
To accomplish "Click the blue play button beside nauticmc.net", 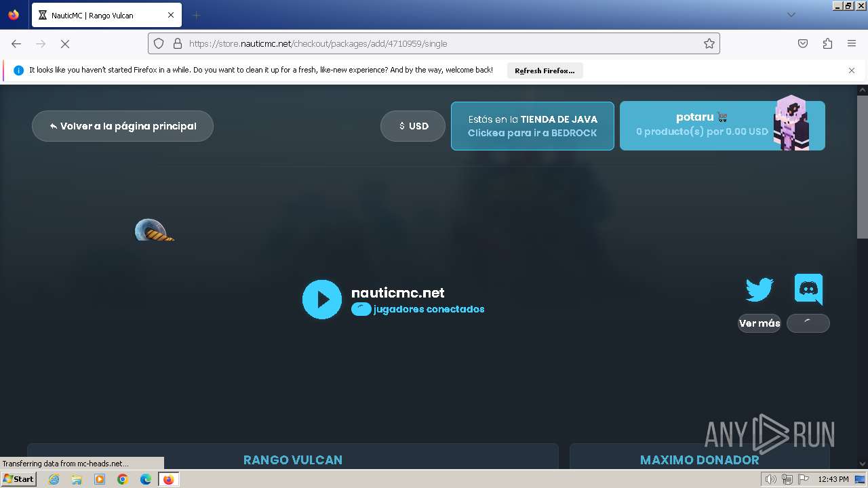I will 322,300.
